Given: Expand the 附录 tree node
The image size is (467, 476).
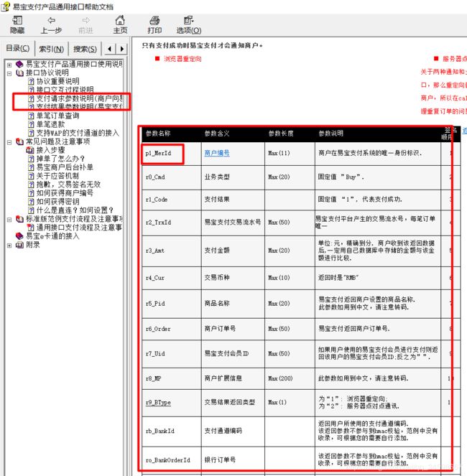Looking at the screenshot, I should pos(9,246).
